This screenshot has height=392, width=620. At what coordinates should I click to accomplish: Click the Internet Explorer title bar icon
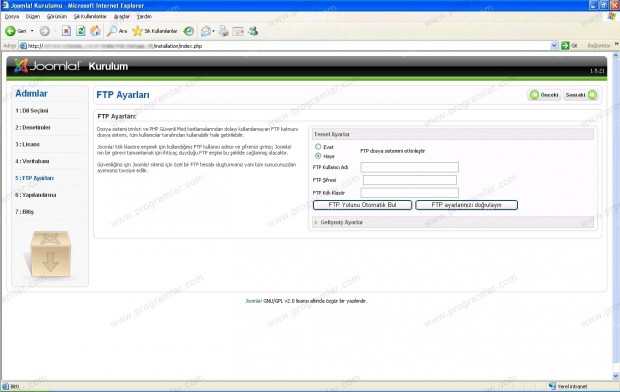(x=5, y=6)
